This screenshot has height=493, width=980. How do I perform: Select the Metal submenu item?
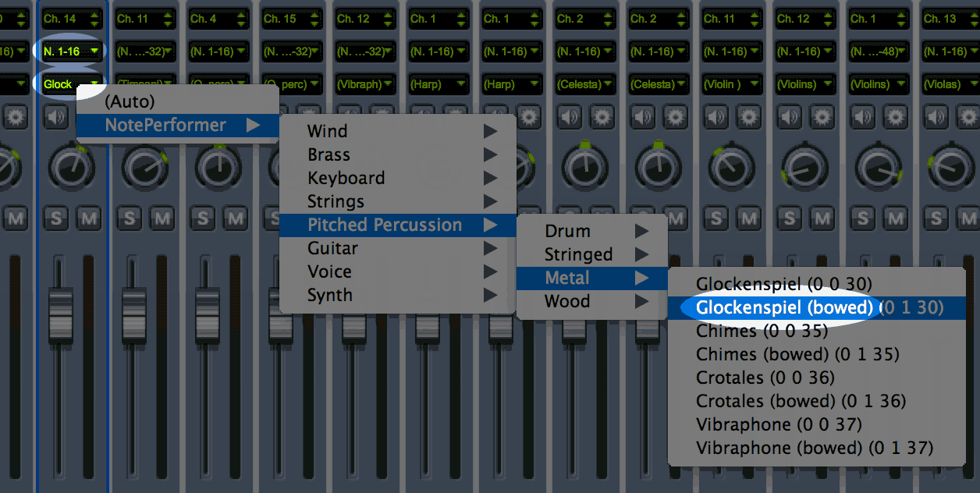point(592,278)
